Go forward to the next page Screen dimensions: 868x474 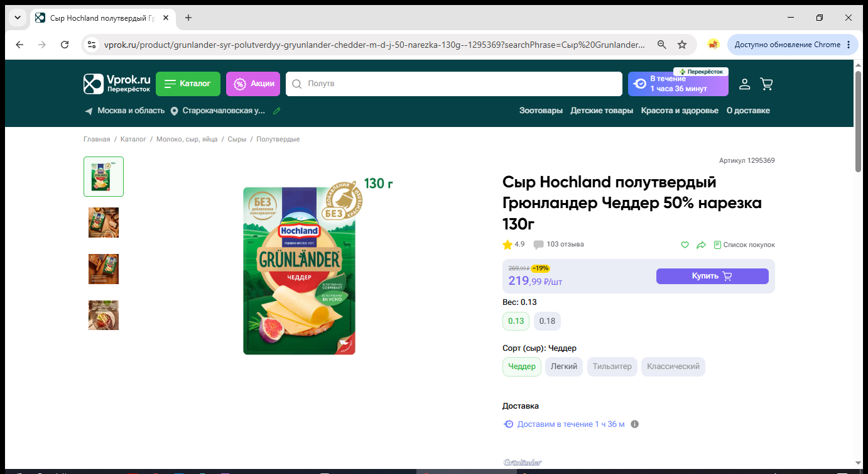point(42,45)
